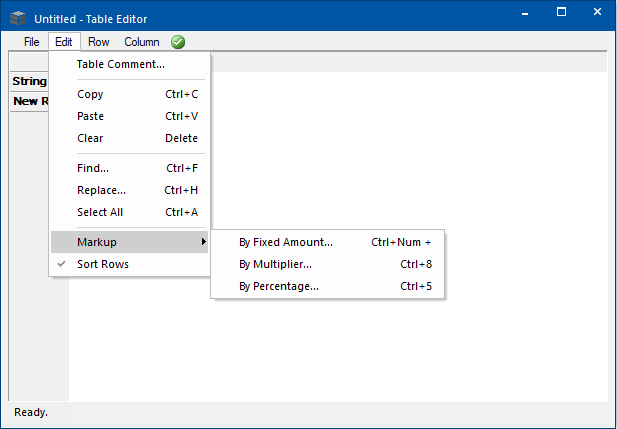Click the Table Editor app icon in title bar

coord(18,18)
